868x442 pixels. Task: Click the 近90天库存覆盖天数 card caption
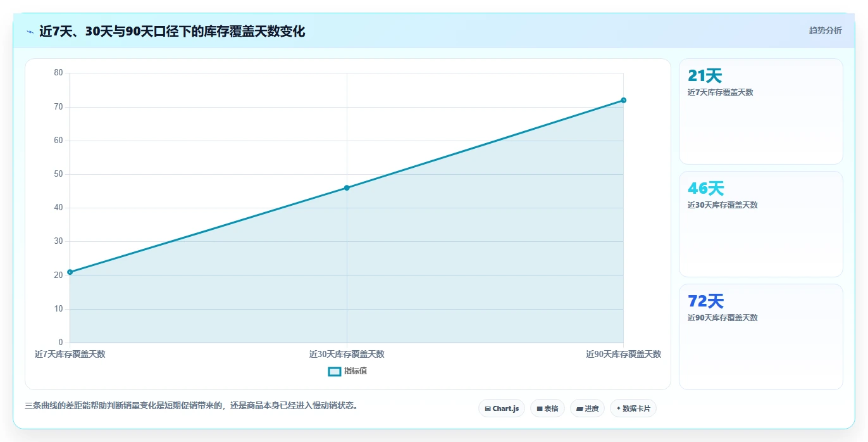(722, 318)
